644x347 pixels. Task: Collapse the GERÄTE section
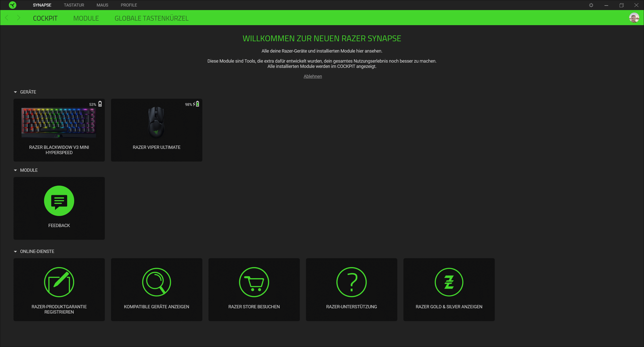coord(15,92)
